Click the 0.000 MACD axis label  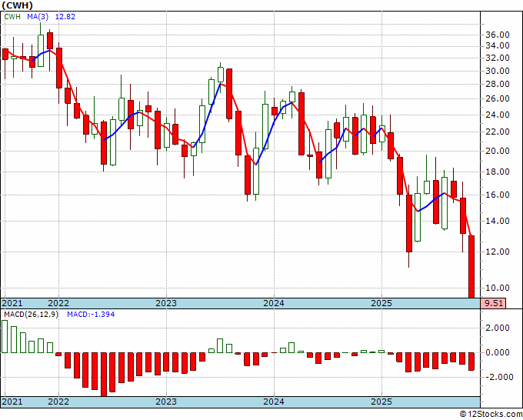498,352
